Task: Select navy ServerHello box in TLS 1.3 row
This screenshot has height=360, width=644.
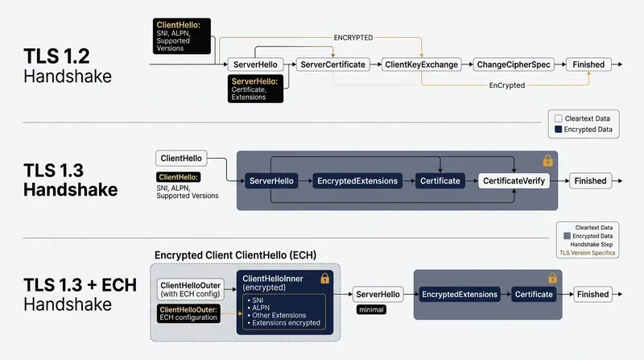Action: point(271,181)
